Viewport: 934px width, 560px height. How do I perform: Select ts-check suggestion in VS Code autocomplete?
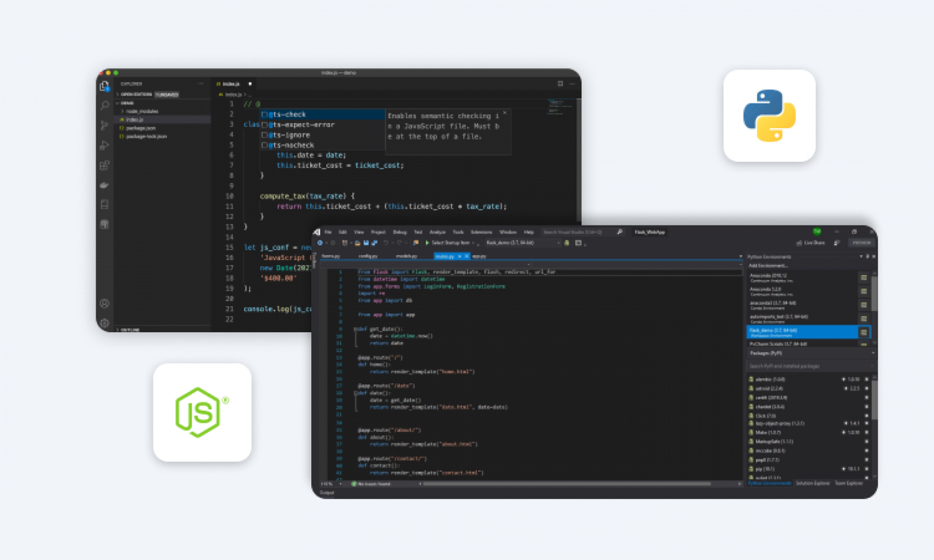[x=322, y=114]
